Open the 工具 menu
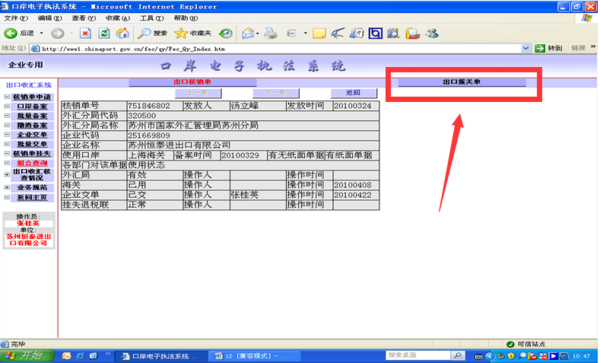Viewport: 600px width, 363px height. point(152,18)
